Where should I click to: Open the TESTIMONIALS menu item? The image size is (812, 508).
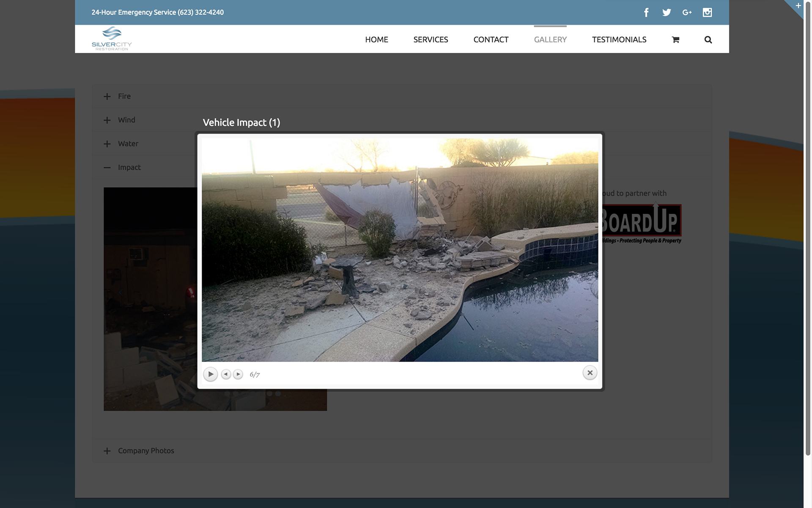619,39
